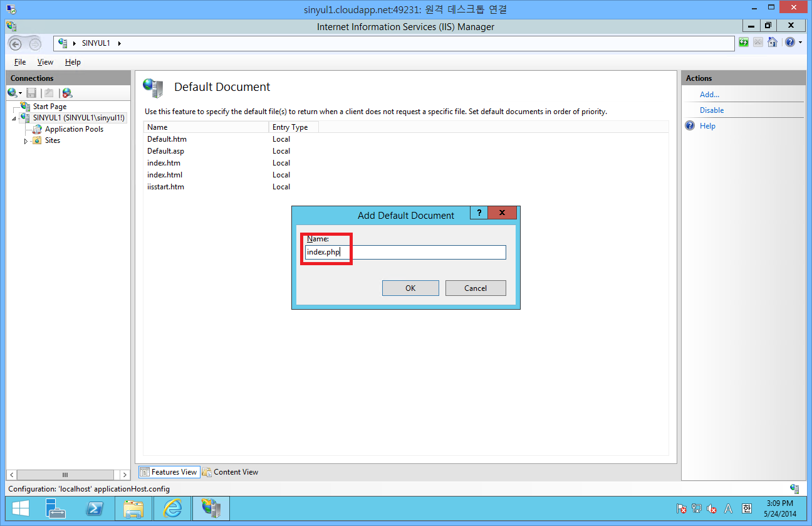
Task: Select the iisstart.htm row
Action: (x=405, y=187)
